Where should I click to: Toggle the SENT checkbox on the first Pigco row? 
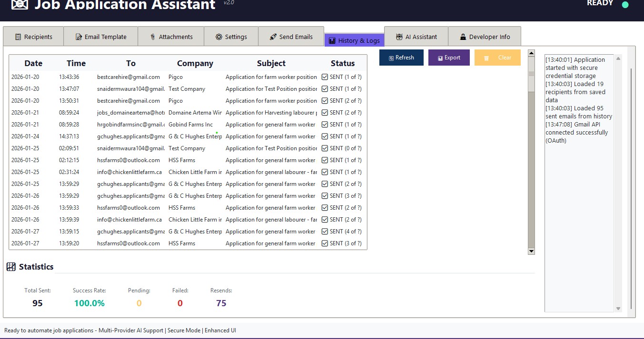pos(324,77)
